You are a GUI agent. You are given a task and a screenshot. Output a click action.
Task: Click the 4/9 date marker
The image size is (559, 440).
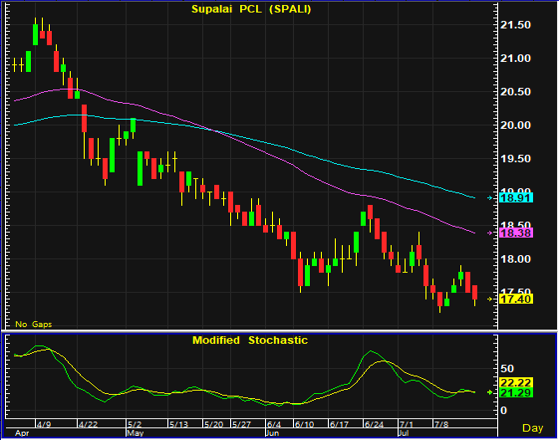[44, 424]
